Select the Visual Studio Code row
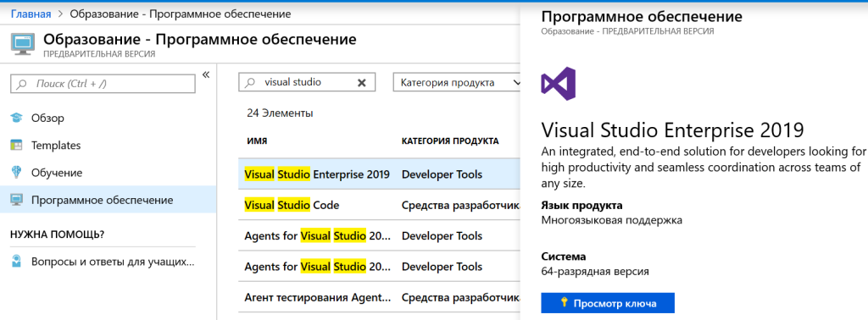The width and height of the screenshot is (868, 320). (x=379, y=205)
